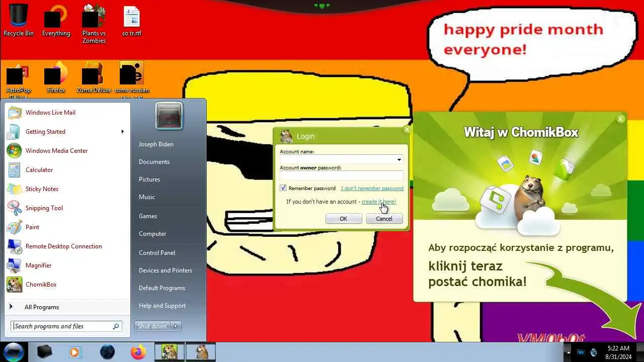Open Computer from Start menu
This screenshot has width=644, height=362.
click(x=152, y=234)
